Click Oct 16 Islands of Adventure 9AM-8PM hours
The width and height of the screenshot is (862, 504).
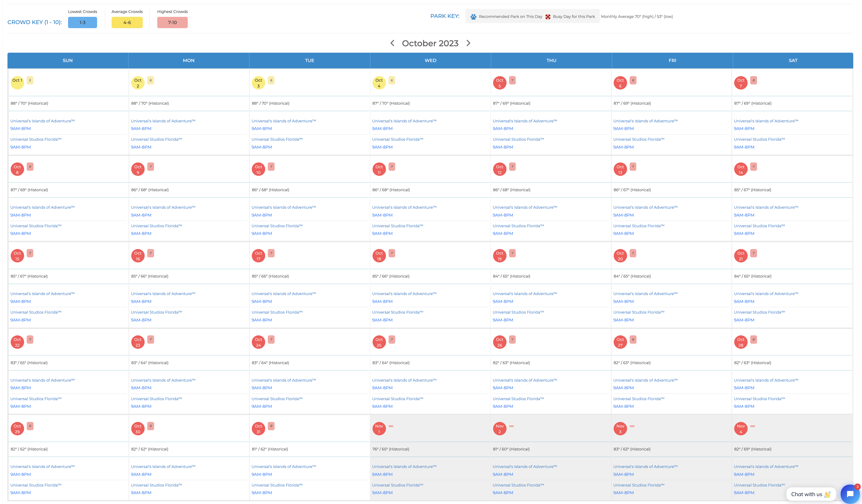[x=141, y=302]
